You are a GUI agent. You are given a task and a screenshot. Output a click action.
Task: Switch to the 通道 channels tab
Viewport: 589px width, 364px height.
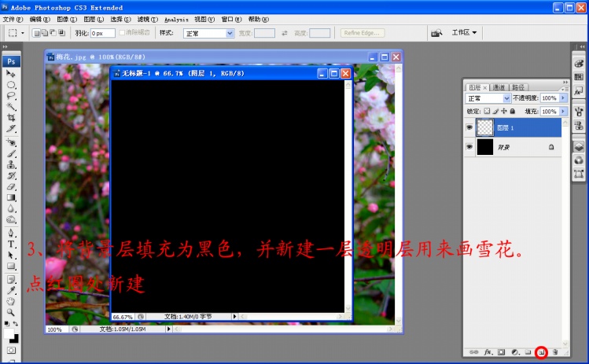click(x=499, y=86)
